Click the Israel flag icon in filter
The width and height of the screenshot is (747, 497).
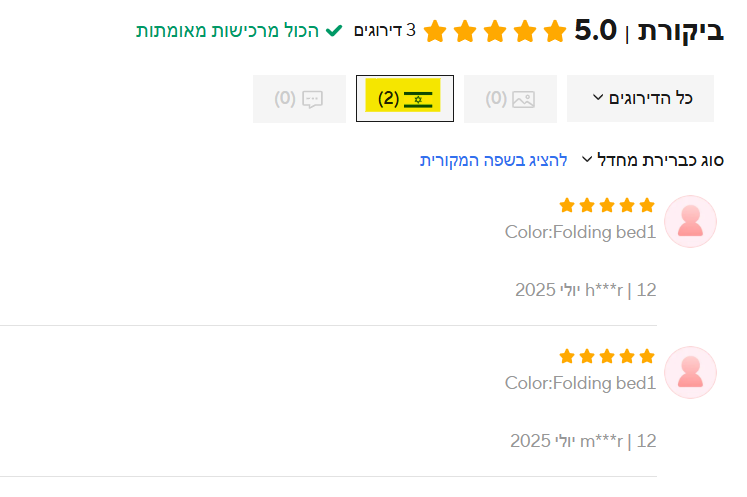(x=418, y=98)
